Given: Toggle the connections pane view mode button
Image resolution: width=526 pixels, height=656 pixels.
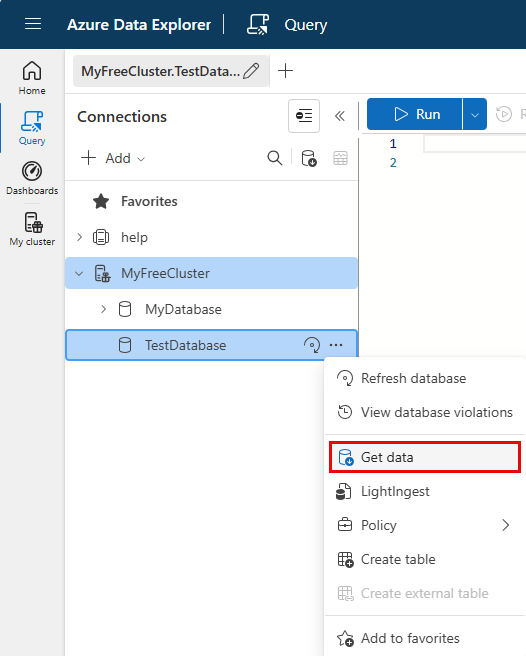Looking at the screenshot, I should pos(304,116).
